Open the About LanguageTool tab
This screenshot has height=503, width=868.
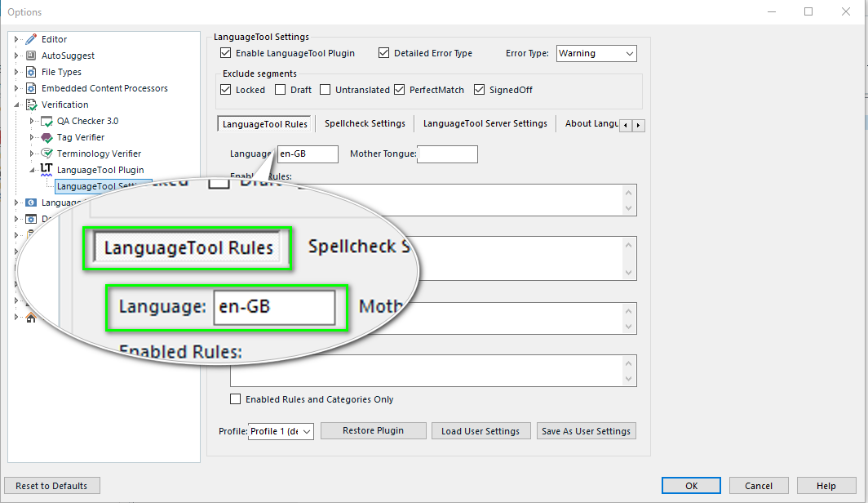(591, 123)
